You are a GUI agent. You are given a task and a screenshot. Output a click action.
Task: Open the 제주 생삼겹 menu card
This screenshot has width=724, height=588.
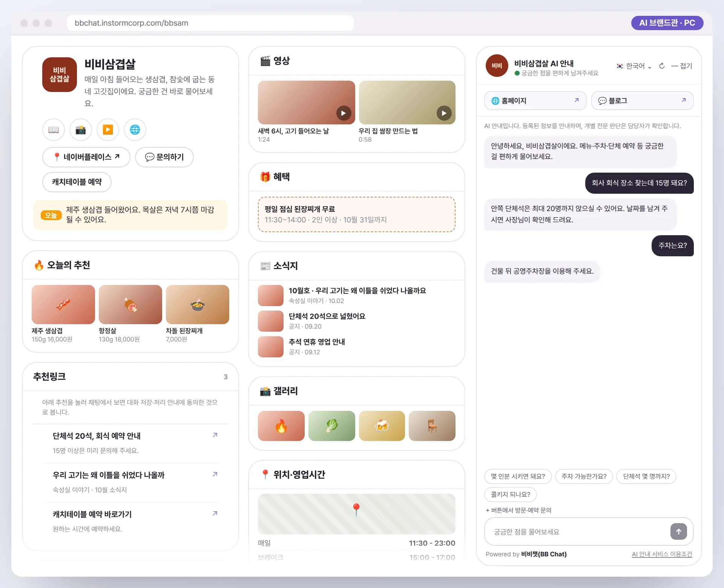63,314
